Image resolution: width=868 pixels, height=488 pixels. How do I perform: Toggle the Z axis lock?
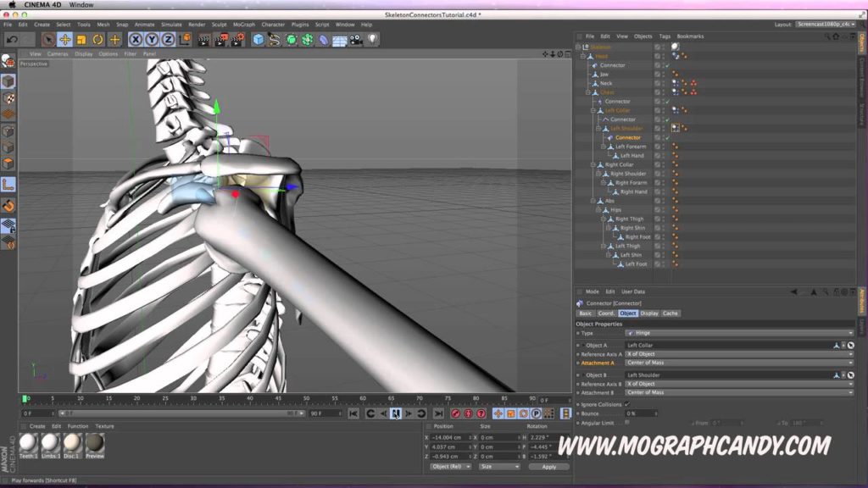(168, 40)
